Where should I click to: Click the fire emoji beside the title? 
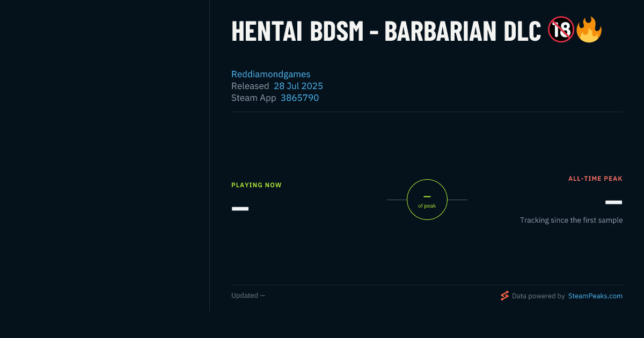pos(589,30)
